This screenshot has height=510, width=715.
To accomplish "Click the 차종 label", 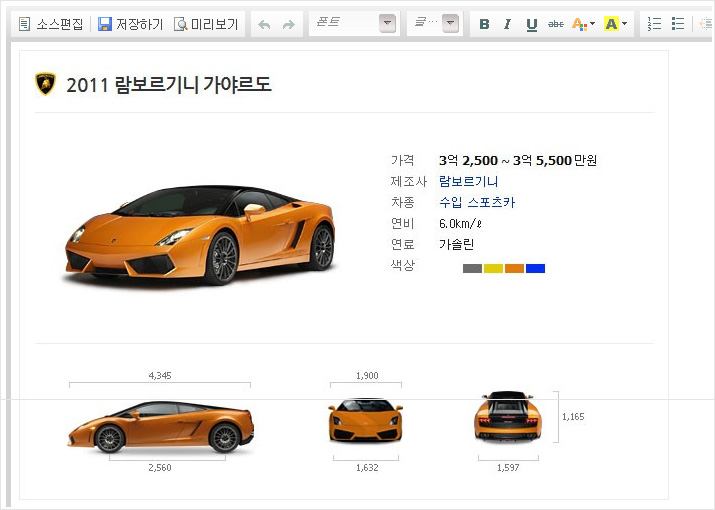I will click(x=403, y=202).
